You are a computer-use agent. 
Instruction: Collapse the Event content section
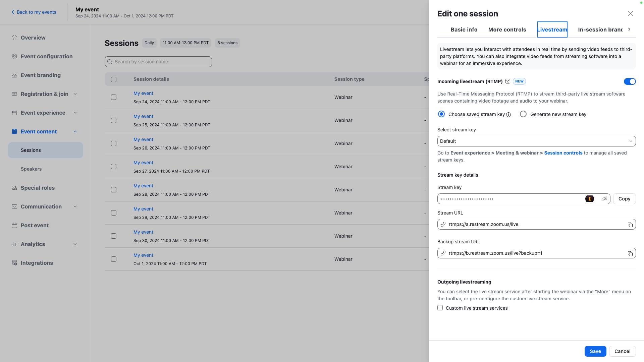click(x=75, y=131)
